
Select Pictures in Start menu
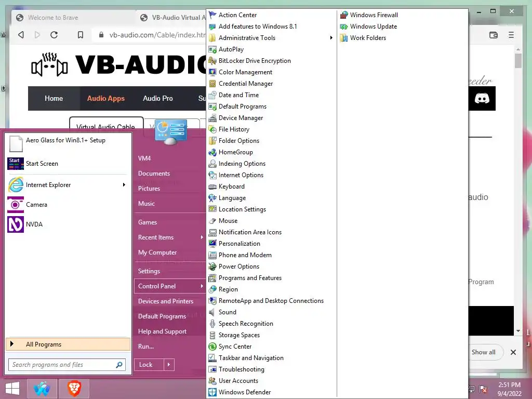[x=149, y=188]
